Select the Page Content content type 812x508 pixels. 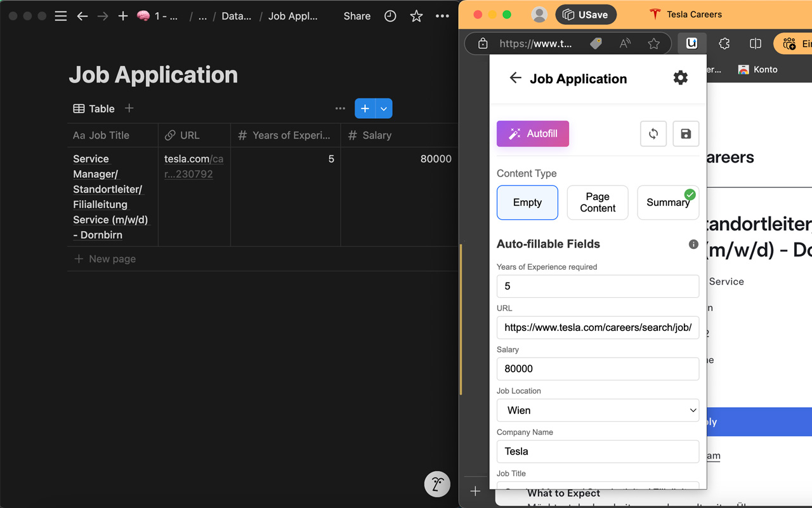[598, 203]
